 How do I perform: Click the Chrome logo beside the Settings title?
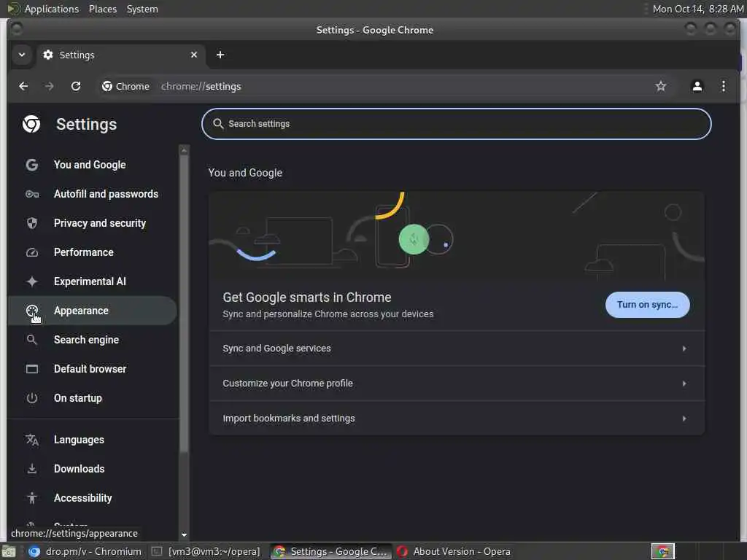[31, 124]
